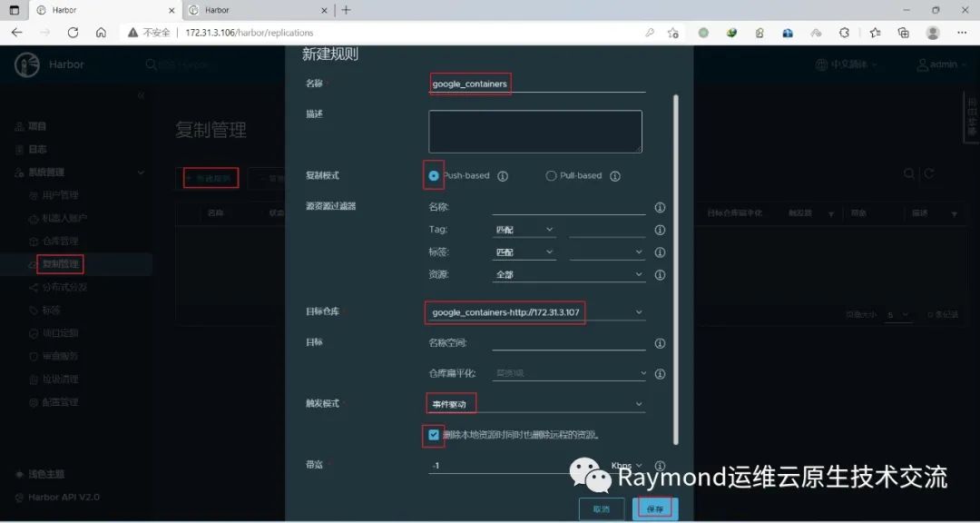
Task: Refresh the replication rules list
Action: (x=929, y=174)
